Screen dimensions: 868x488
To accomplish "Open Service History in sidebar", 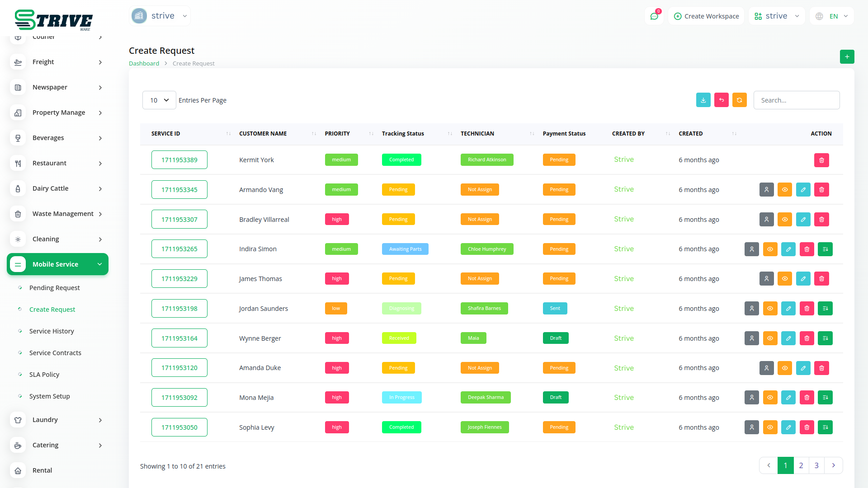I will 52,331.
